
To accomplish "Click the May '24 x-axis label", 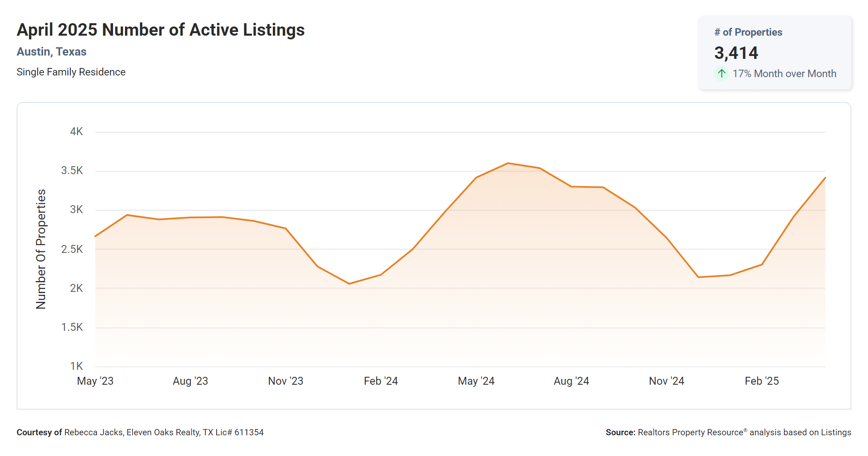I will coord(476,381).
